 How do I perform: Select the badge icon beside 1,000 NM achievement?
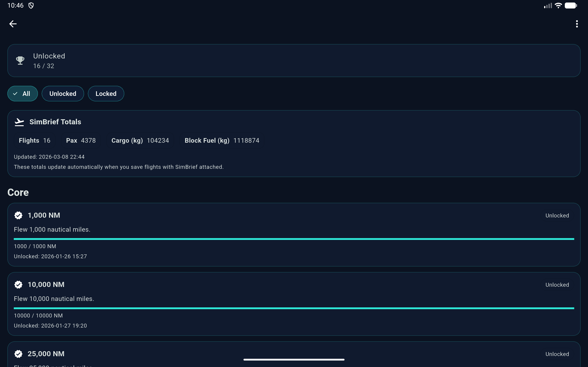(18, 215)
